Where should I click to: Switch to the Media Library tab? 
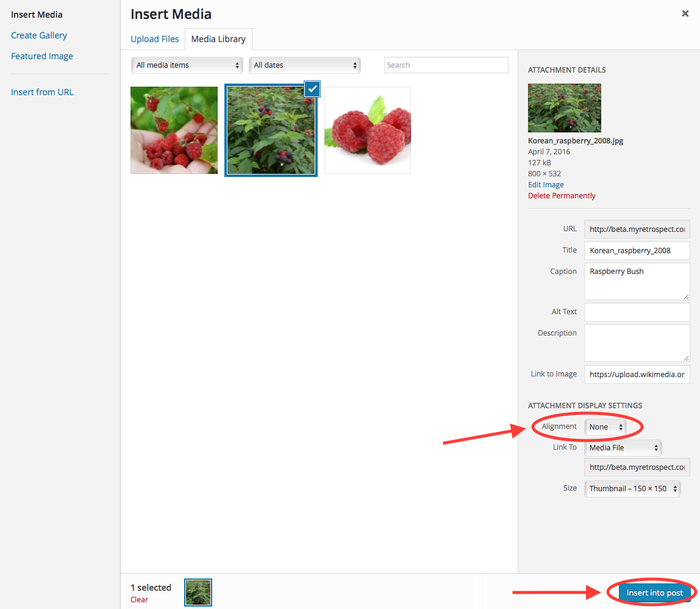click(x=218, y=39)
